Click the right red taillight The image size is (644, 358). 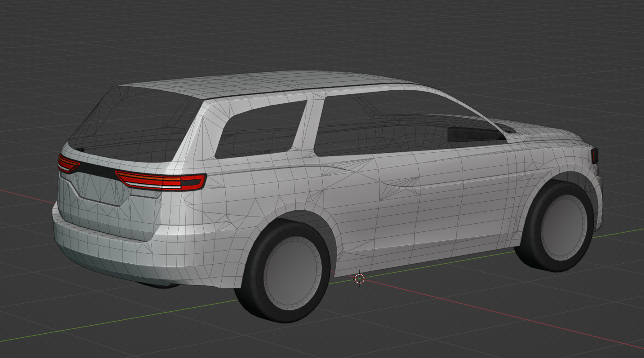pyautogui.click(x=161, y=180)
